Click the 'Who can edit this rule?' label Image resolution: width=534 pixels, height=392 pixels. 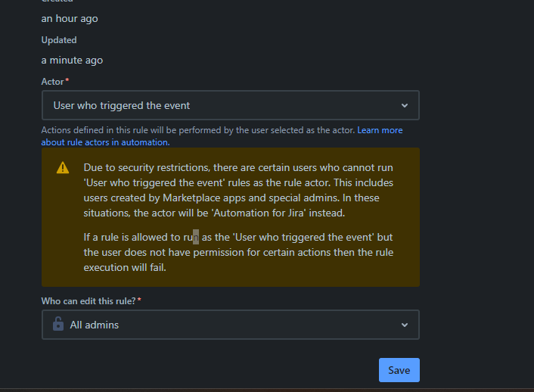click(x=88, y=300)
